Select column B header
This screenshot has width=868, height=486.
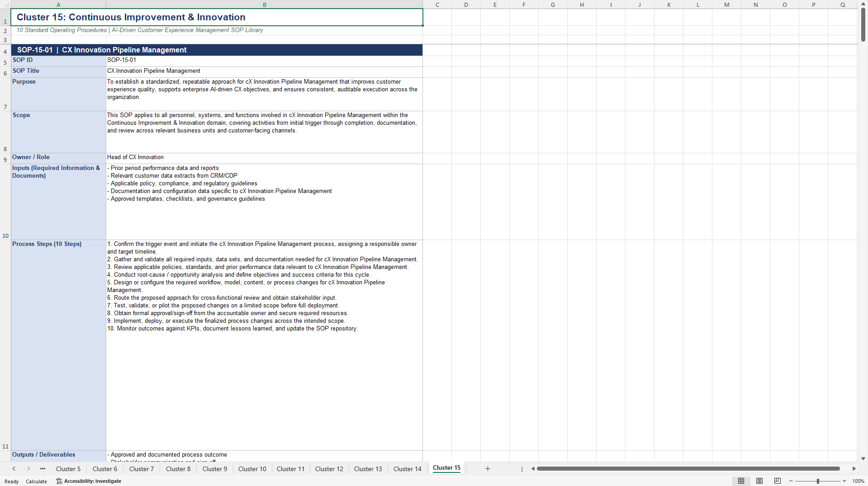pos(265,5)
